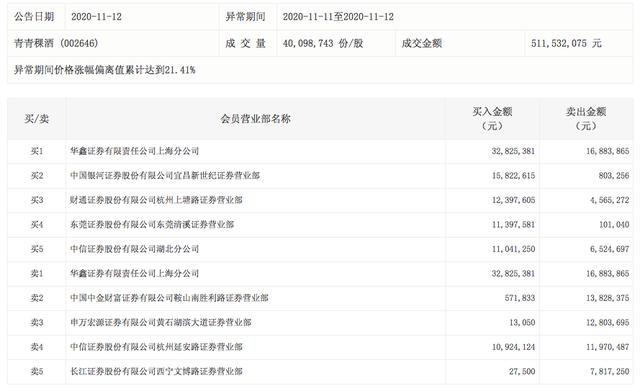Click the 买/卖 column header
This screenshot has width=640, height=391.
[x=37, y=119]
